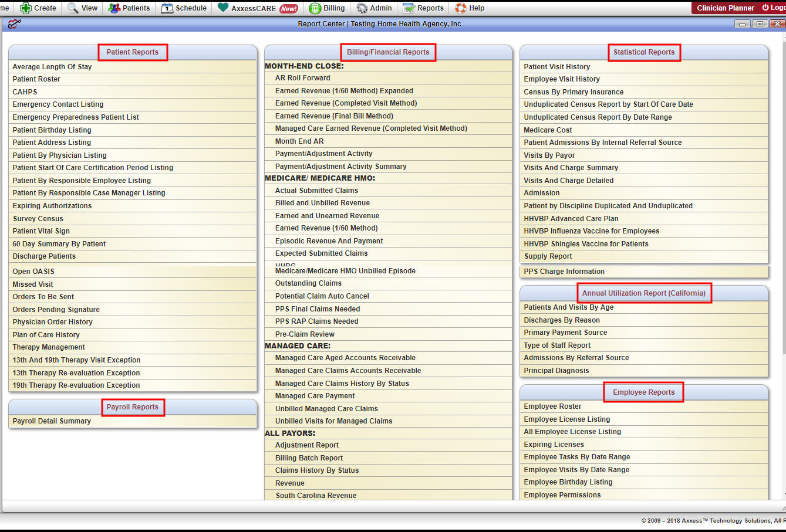Select the Employee Visit History report
This screenshot has height=532, width=786.
562,79
